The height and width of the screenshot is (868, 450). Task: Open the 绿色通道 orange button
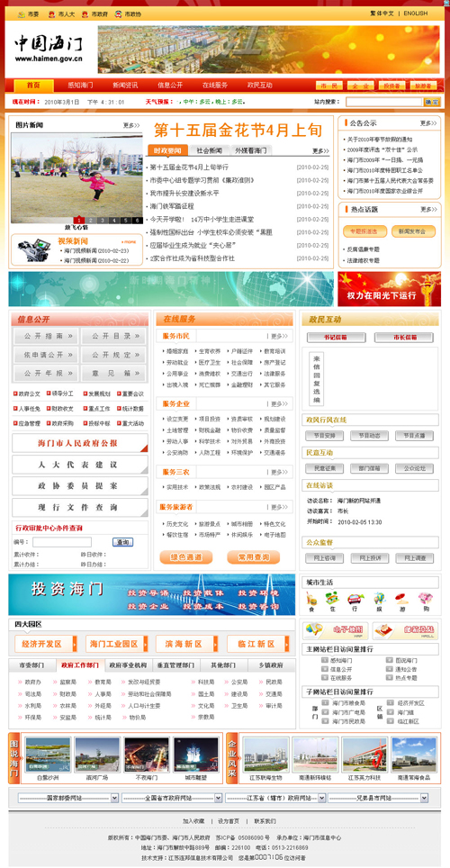[186, 556]
